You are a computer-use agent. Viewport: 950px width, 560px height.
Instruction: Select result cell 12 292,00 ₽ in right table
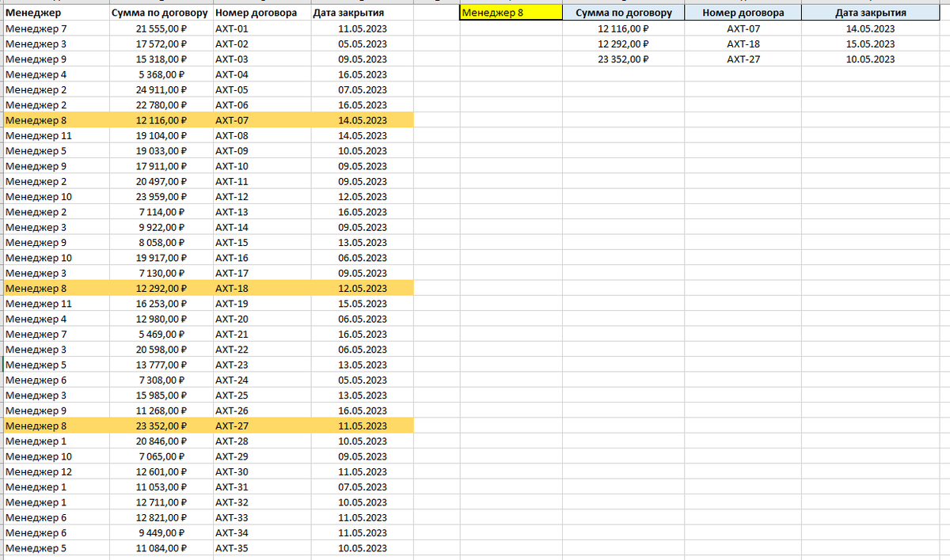(624, 44)
